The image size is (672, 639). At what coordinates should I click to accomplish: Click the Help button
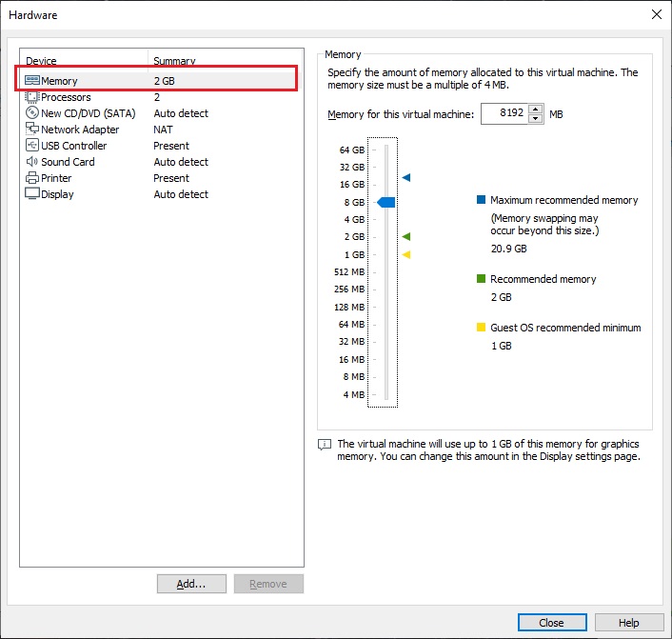629,622
